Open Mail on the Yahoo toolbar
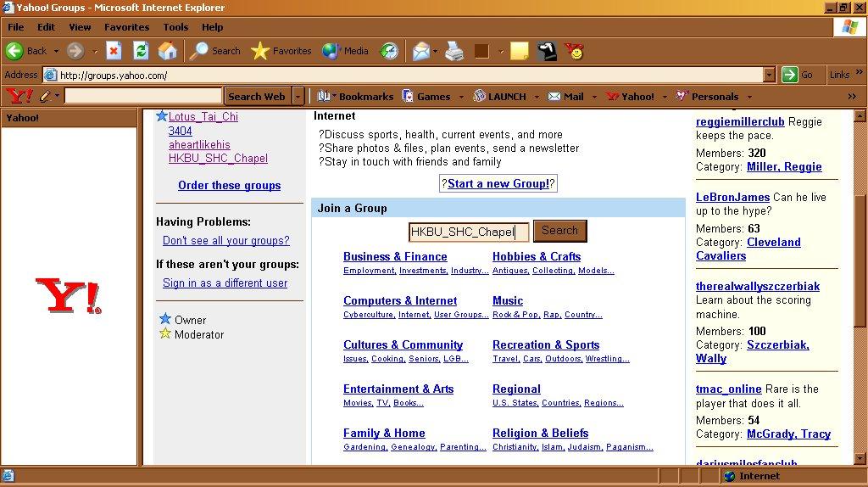Viewport: 868px width, 487px height. 566,97
